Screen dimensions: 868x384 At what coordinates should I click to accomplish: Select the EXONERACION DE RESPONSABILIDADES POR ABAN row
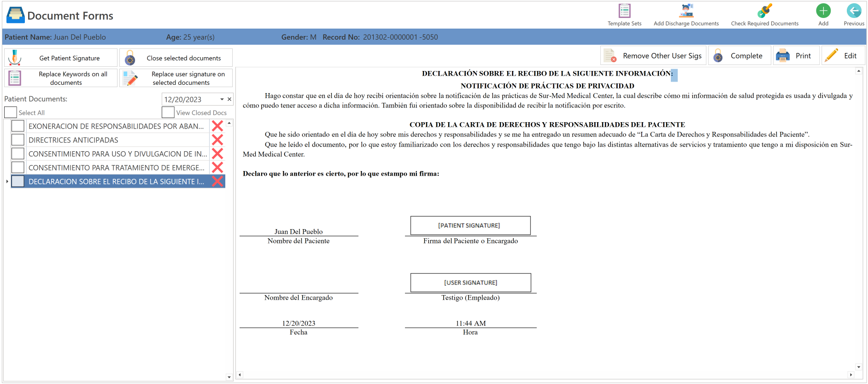(118, 126)
